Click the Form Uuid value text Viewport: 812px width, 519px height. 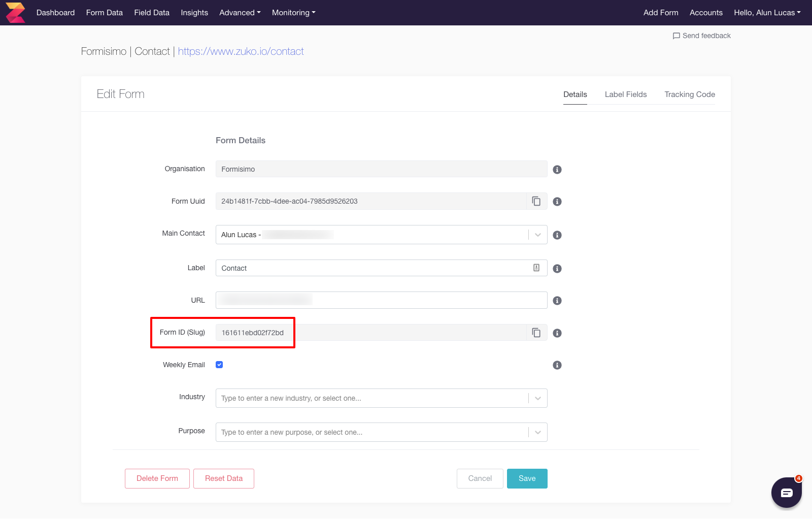coord(289,201)
